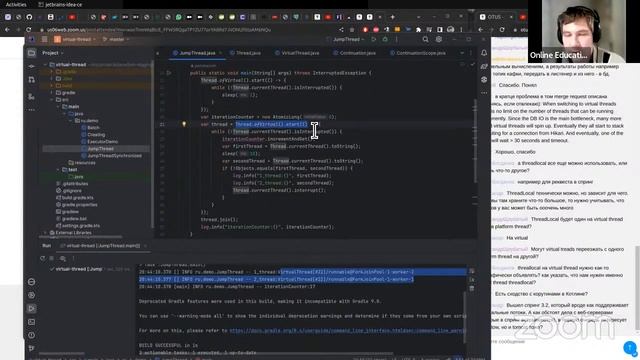This screenshot has width=640, height=360.
Task: Reload the browser page
Action: pyautogui.click(x=29, y=30)
